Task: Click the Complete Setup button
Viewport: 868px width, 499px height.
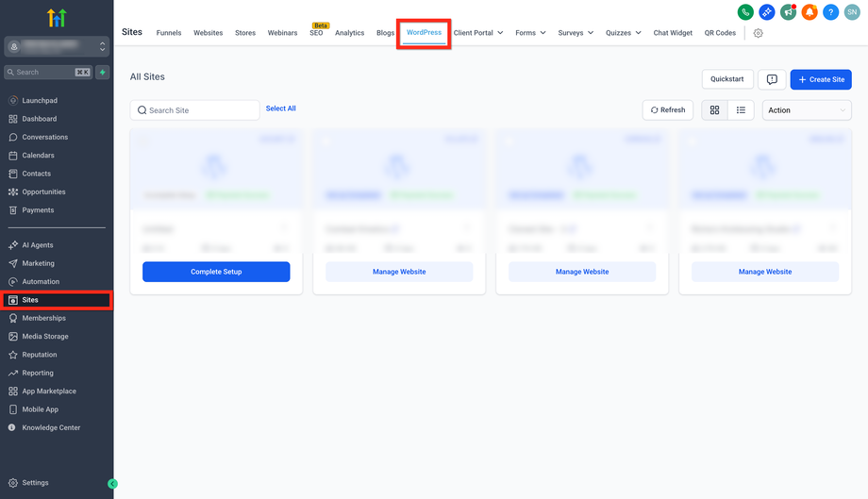Action: tap(216, 272)
